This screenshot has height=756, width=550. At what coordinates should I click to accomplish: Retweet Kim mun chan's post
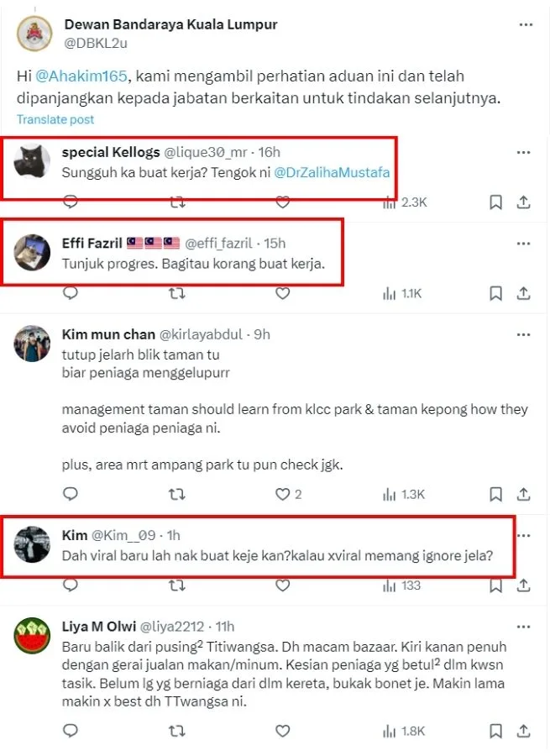pyautogui.click(x=177, y=494)
